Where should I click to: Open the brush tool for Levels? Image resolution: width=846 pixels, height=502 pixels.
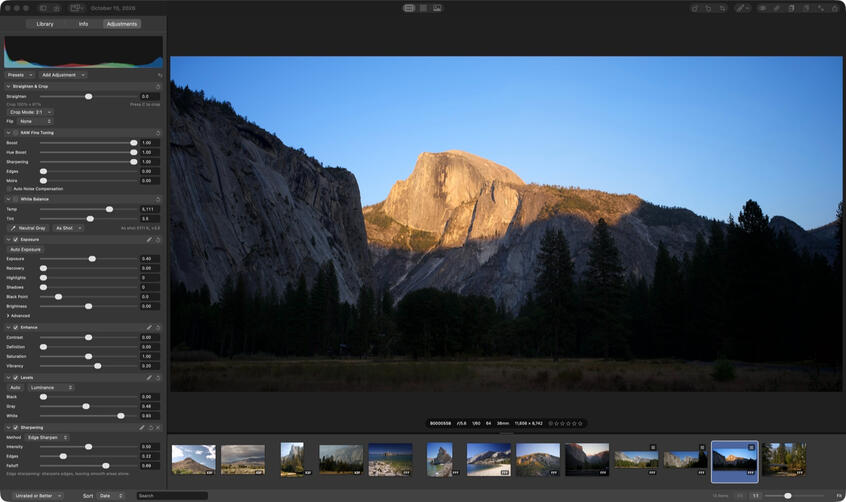(x=149, y=377)
